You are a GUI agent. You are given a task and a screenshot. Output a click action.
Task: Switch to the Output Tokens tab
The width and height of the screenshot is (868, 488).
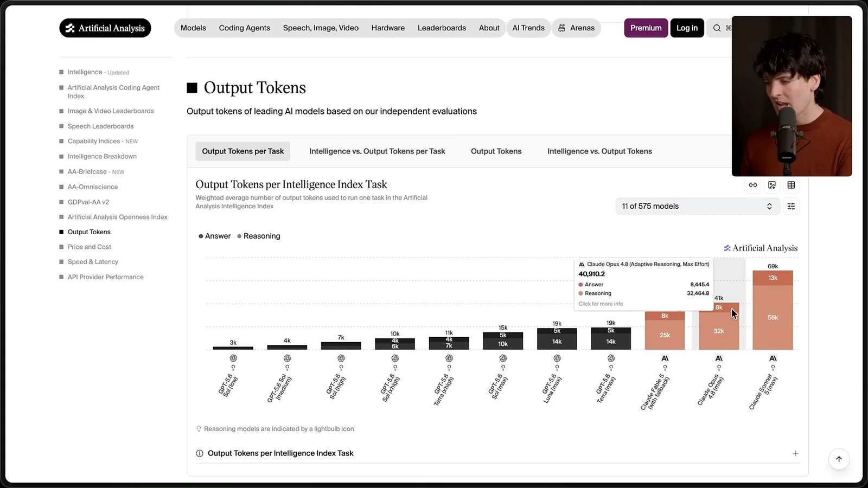(496, 151)
